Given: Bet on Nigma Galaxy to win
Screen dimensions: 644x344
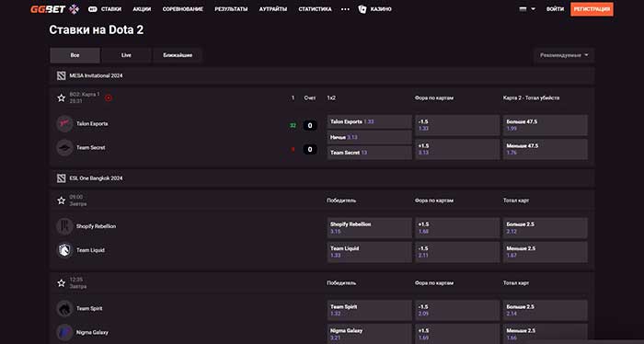Looking at the screenshot, I should [x=369, y=334].
